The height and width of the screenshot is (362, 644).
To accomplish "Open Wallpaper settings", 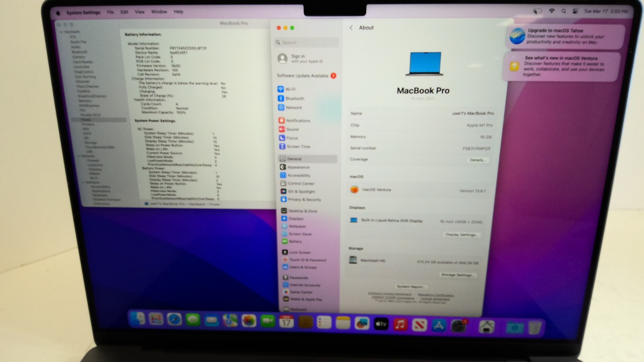I will (x=294, y=226).
